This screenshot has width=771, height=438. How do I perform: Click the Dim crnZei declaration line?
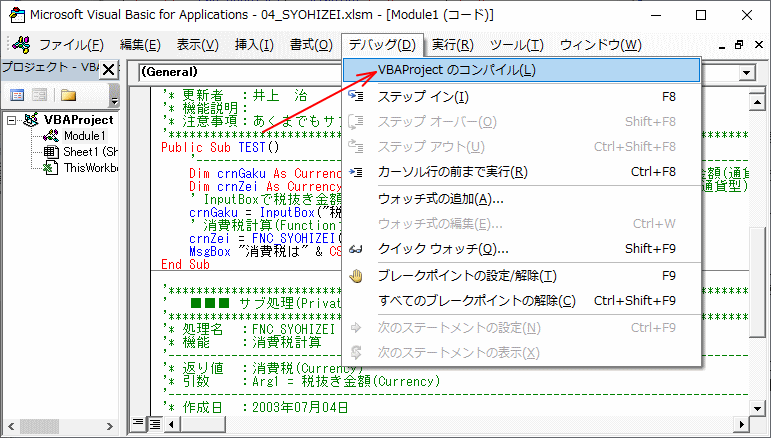pos(266,187)
